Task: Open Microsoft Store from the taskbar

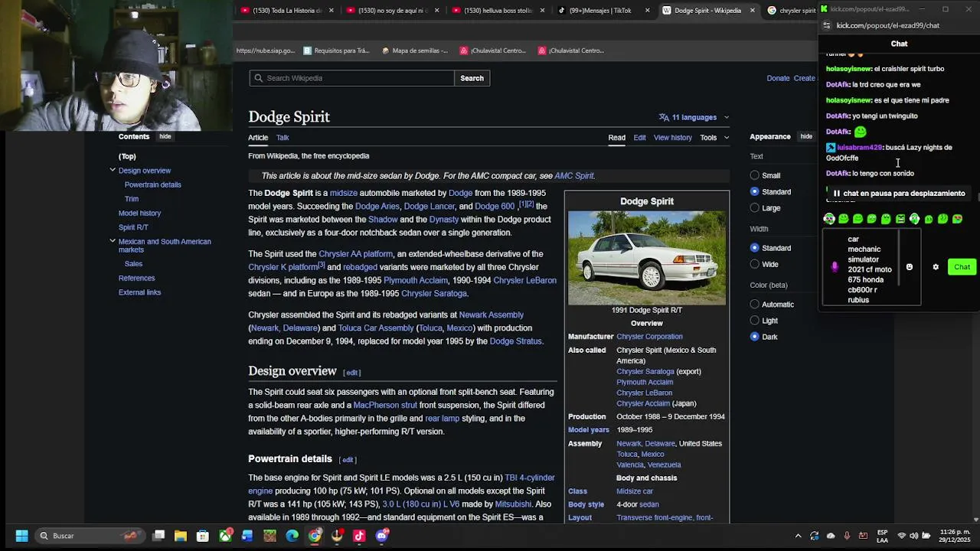Action: pos(203,536)
